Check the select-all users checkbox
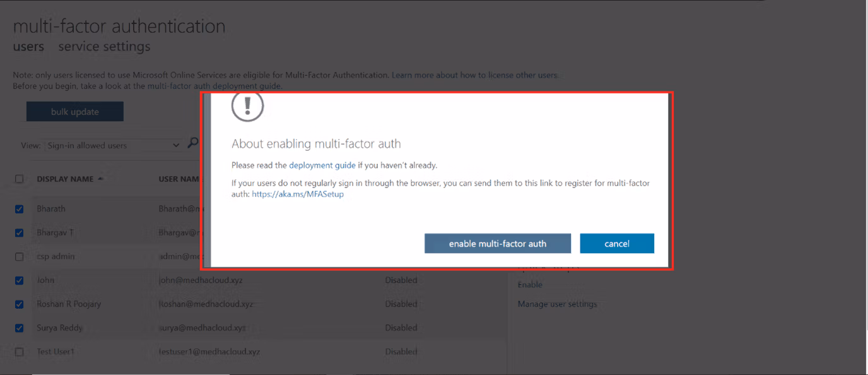 [x=18, y=179]
